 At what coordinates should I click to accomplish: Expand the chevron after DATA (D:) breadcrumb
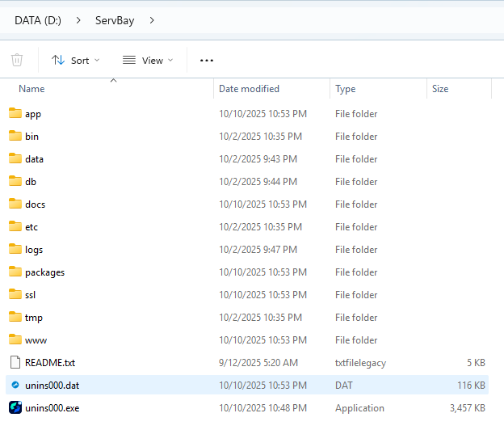[x=78, y=20]
